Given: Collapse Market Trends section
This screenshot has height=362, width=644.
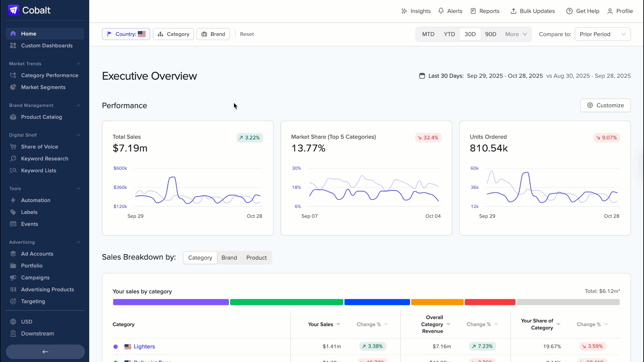Looking at the screenshot, I should [78, 64].
